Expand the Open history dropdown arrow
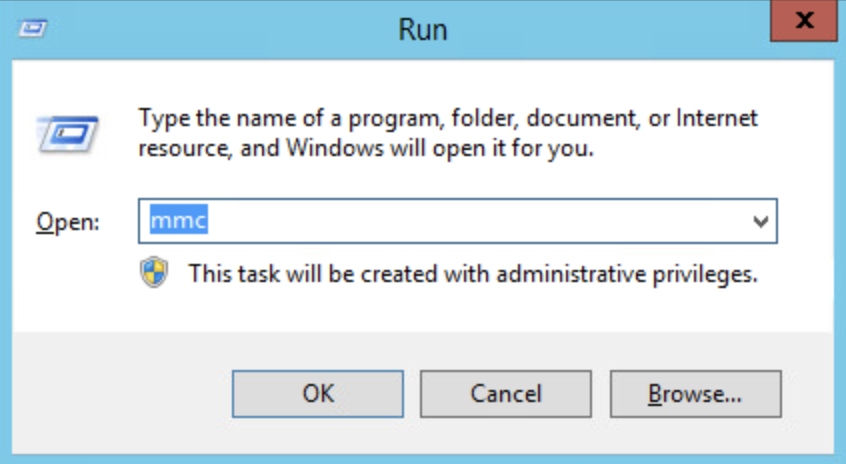This screenshot has width=846, height=464. [760, 221]
